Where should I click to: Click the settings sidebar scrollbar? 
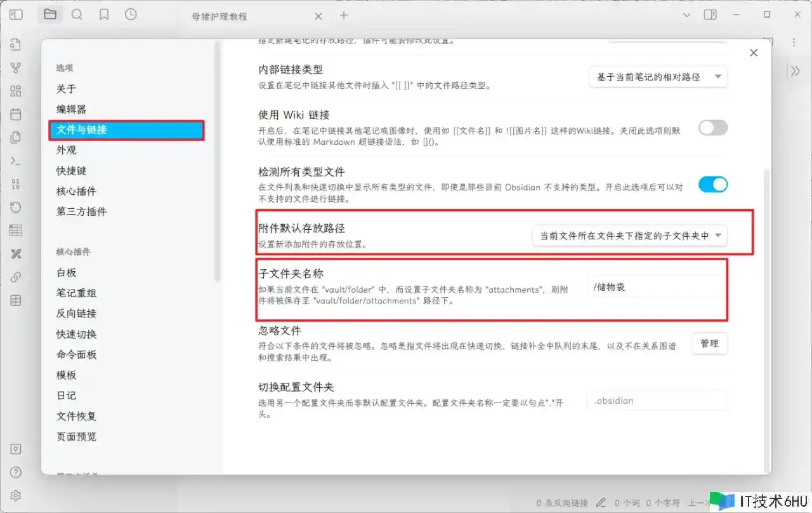click(x=218, y=162)
